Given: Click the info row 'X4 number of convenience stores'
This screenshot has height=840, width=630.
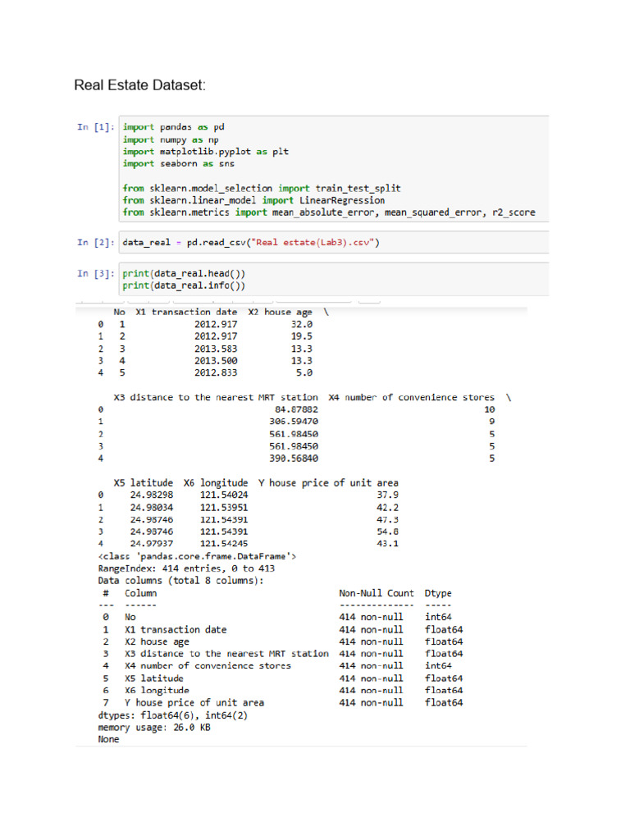Looking at the screenshot, I should click(277, 666).
